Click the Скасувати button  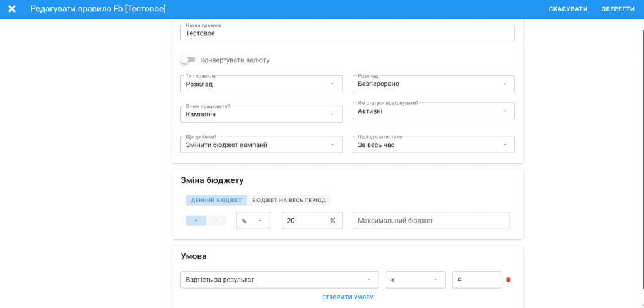tap(568, 9)
